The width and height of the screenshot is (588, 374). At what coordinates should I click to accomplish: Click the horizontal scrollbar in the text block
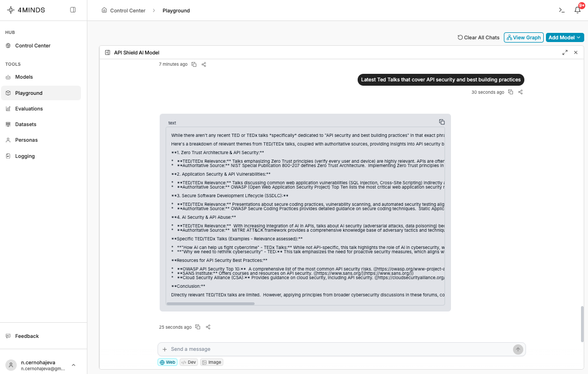210,303
